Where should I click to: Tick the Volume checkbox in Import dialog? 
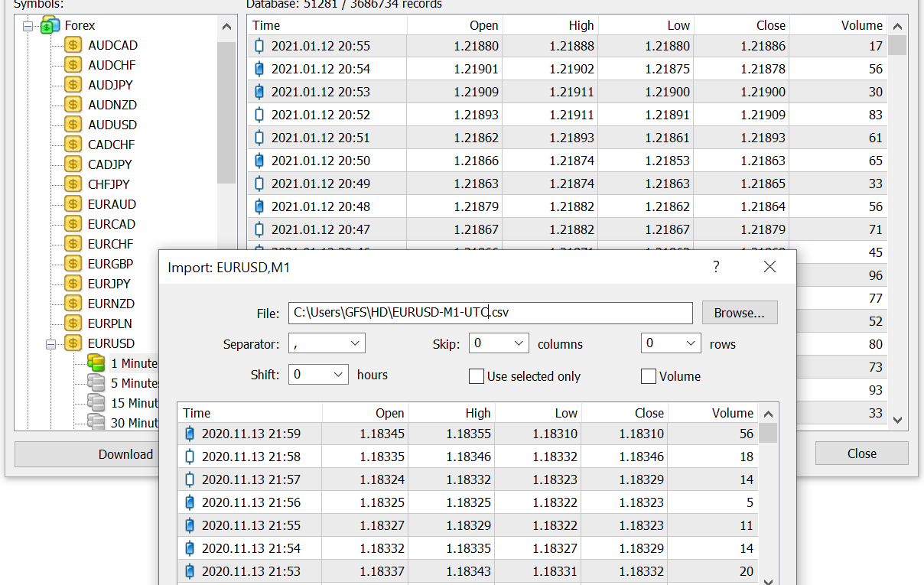click(649, 376)
